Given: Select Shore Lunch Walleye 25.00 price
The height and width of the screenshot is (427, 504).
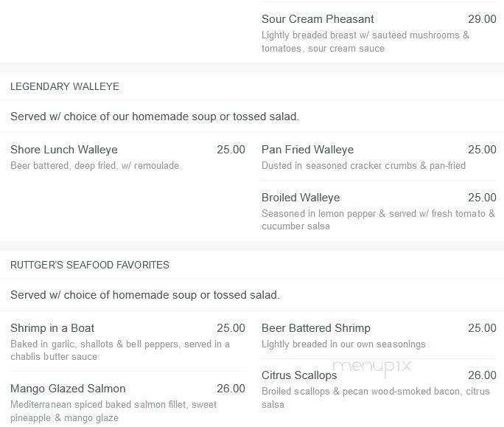Looking at the screenshot, I should tap(231, 150).
